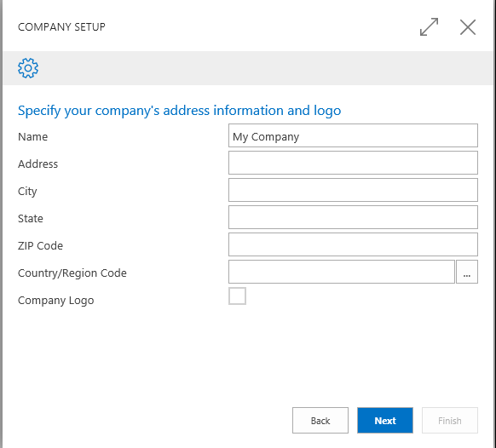Go to the next setup step
Image resolution: width=496 pixels, height=448 pixels.
point(385,421)
